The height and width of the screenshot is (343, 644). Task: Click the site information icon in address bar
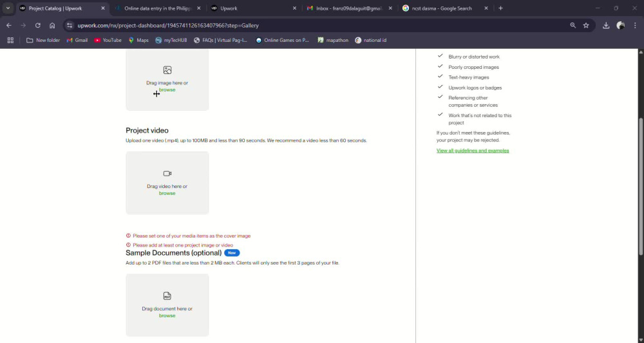pyautogui.click(x=70, y=26)
